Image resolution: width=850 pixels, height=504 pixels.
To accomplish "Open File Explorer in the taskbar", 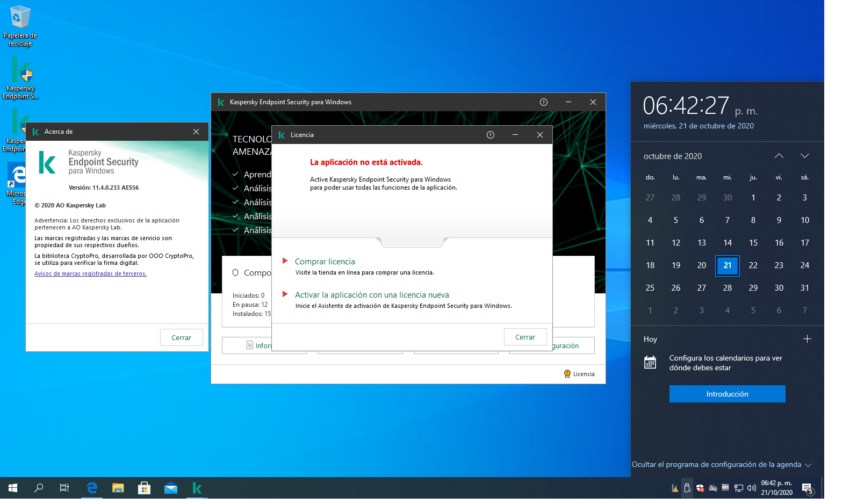I will point(118,488).
